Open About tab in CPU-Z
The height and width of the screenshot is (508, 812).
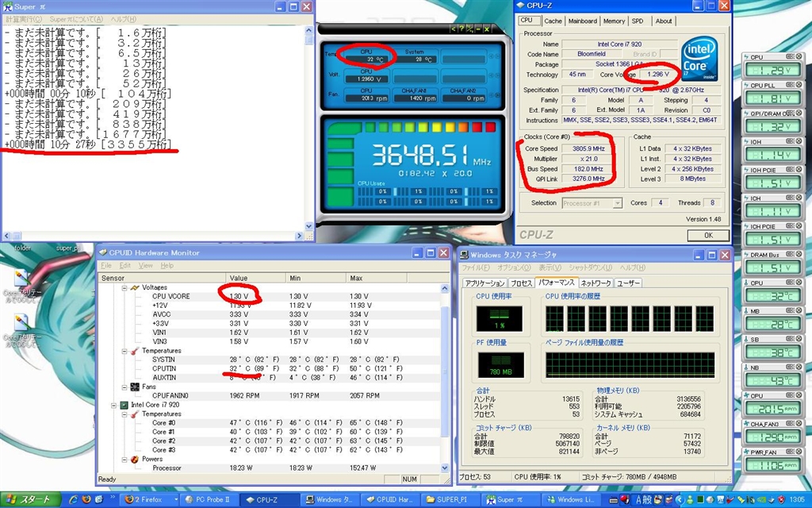[x=664, y=21]
